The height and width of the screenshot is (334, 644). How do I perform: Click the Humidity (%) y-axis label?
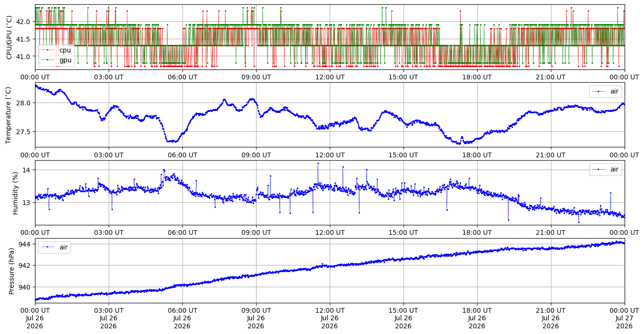coord(16,193)
